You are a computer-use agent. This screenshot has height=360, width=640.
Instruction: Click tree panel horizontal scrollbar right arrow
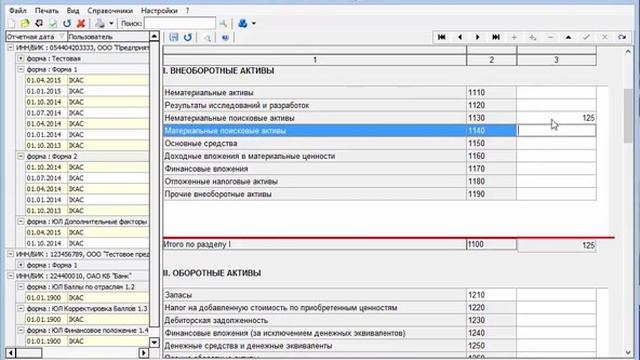(144, 353)
